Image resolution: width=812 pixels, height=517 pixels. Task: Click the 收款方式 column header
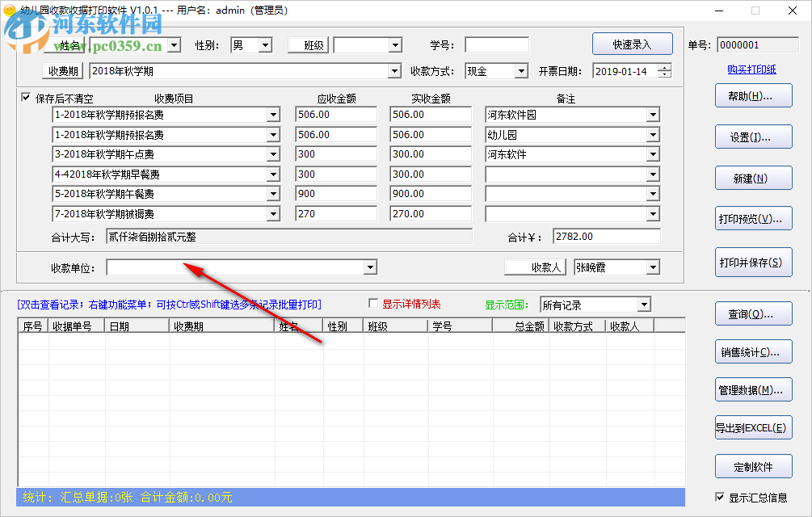[x=578, y=326]
